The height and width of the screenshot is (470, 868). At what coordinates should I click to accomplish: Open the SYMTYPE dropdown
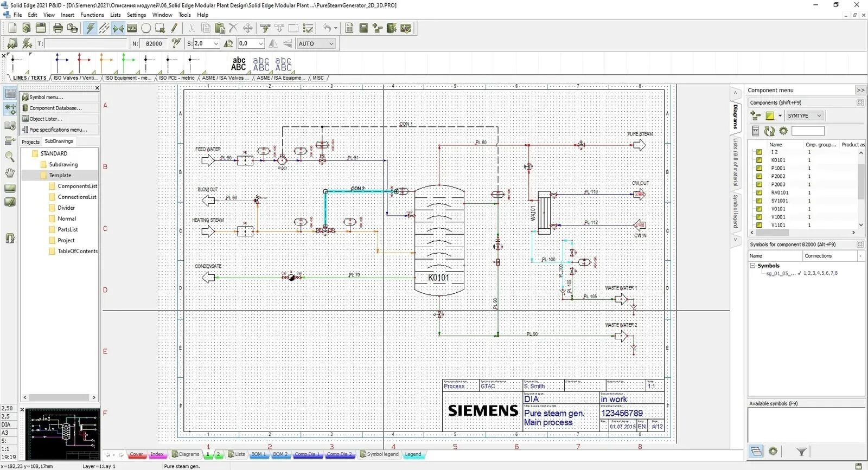tap(805, 115)
